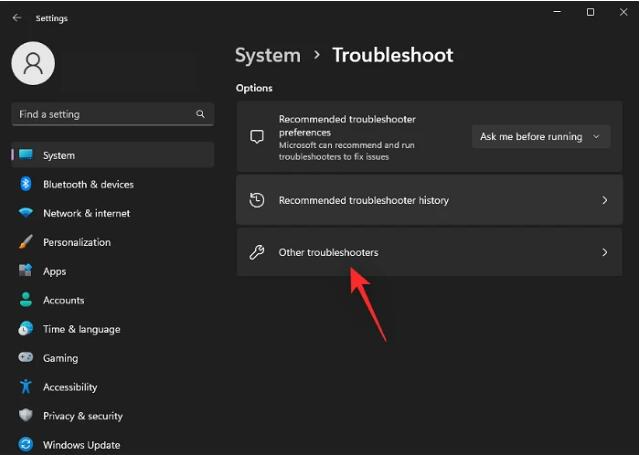
Task: Click the 'System' breadcrumb link
Action: (268, 55)
